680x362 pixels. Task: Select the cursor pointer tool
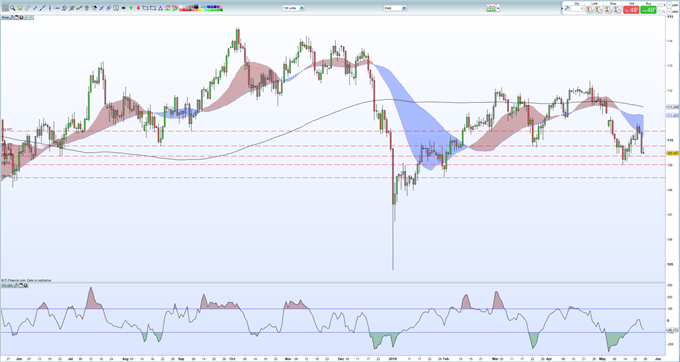[x=5, y=8]
